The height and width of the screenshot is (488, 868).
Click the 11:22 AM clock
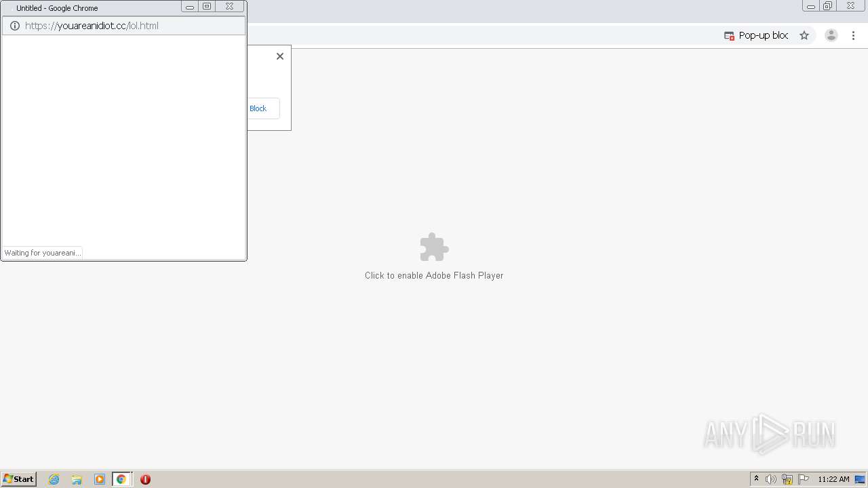click(833, 479)
